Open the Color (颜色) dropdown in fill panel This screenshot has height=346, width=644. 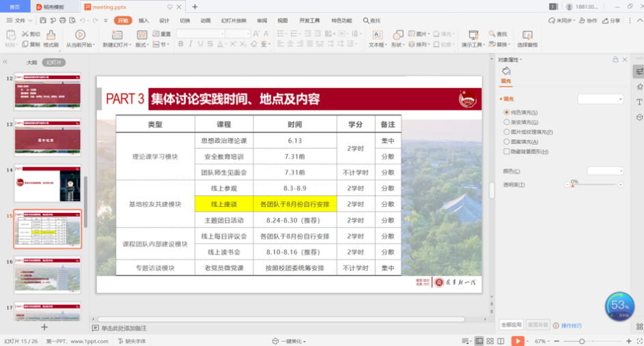[x=605, y=171]
